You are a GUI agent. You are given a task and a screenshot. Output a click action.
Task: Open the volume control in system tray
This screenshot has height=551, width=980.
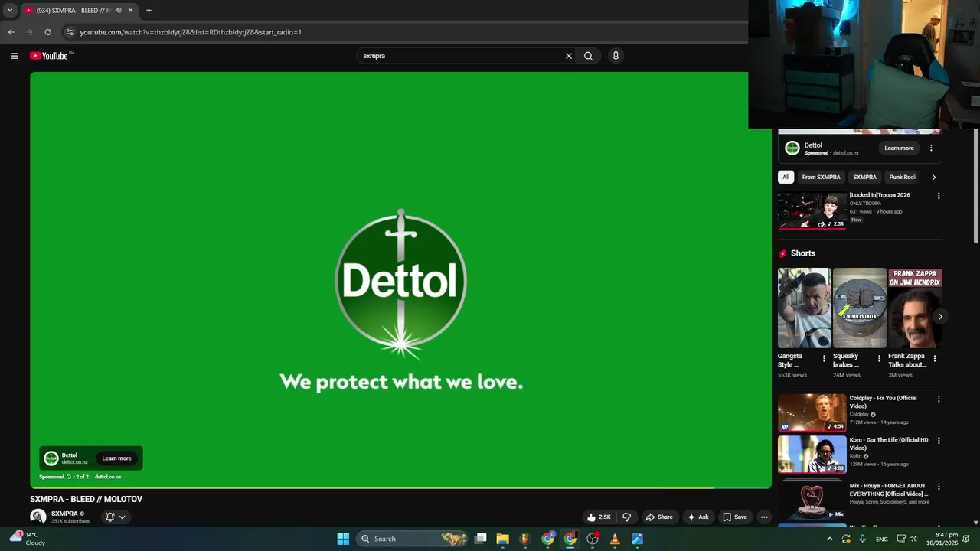913,539
